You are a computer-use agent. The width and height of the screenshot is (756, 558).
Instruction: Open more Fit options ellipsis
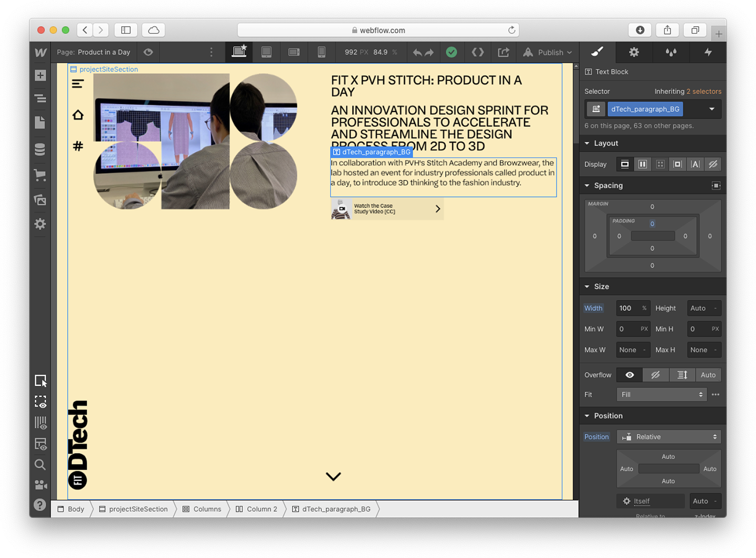[716, 395]
